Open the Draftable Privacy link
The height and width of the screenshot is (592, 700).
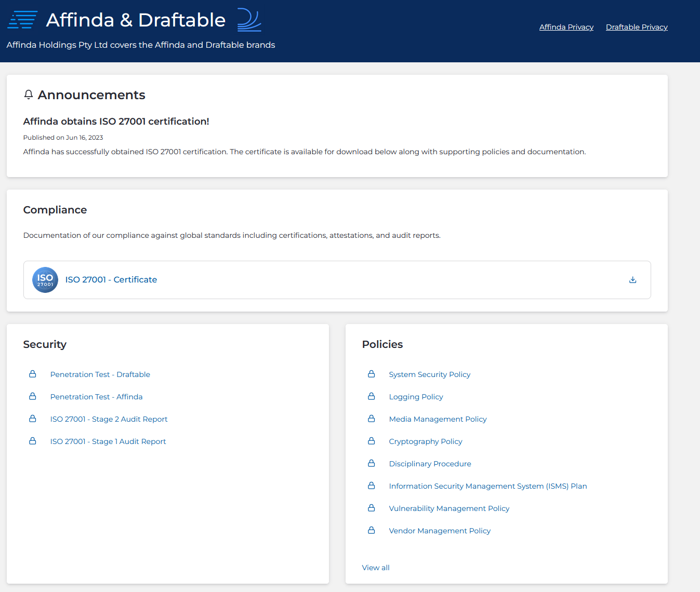[637, 27]
